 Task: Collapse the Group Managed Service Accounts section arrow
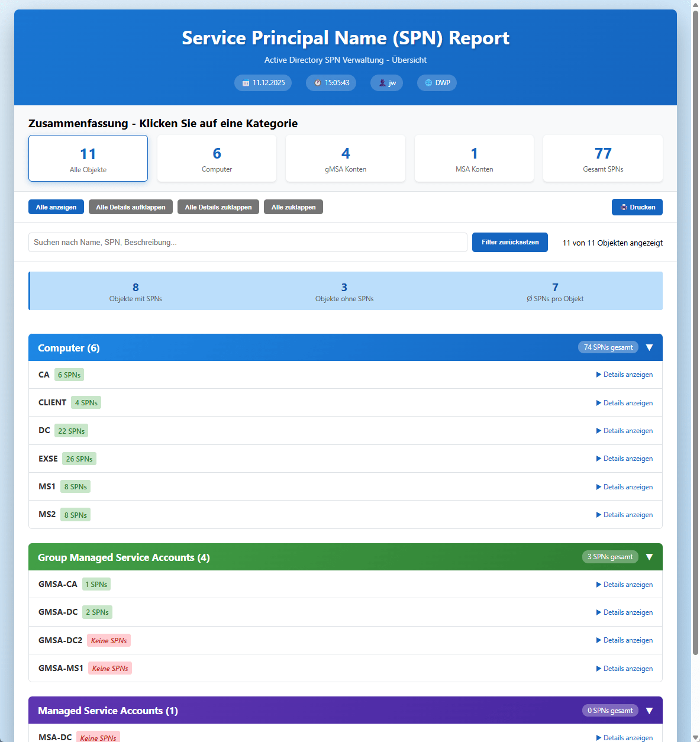pyautogui.click(x=649, y=557)
